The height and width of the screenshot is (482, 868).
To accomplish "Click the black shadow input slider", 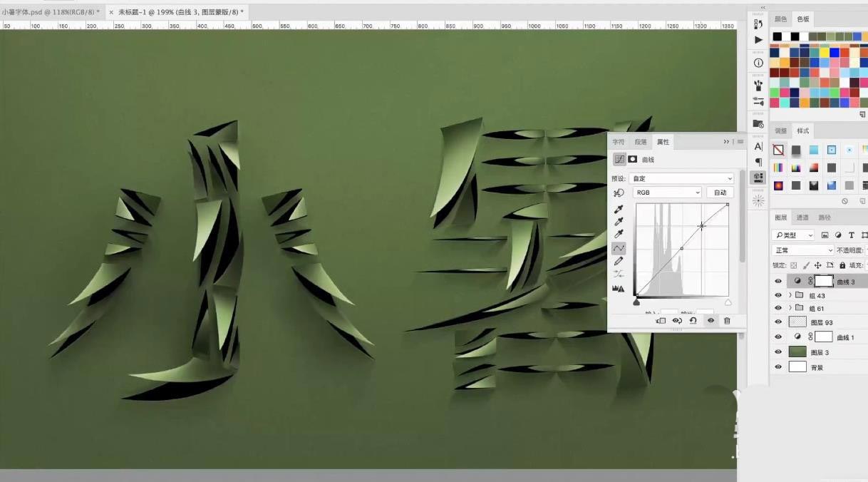I will click(x=636, y=302).
